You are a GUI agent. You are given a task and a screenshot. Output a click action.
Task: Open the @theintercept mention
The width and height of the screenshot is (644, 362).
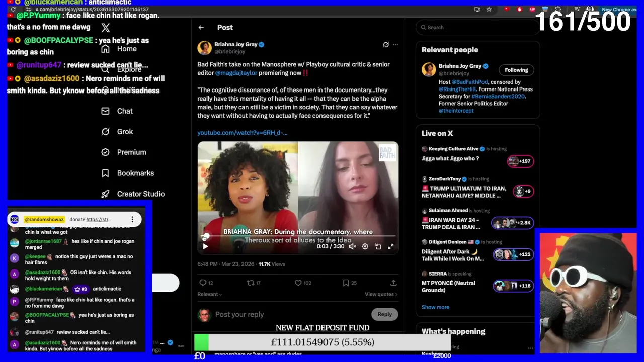click(456, 111)
